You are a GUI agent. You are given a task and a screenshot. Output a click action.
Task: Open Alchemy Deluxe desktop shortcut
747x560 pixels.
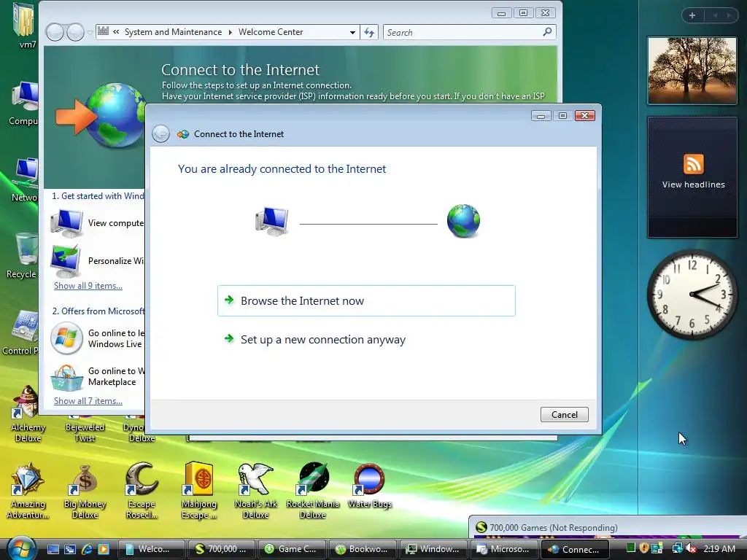click(x=28, y=414)
